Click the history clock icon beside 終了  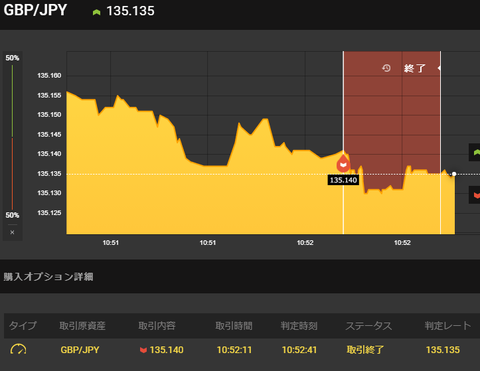tap(386, 68)
